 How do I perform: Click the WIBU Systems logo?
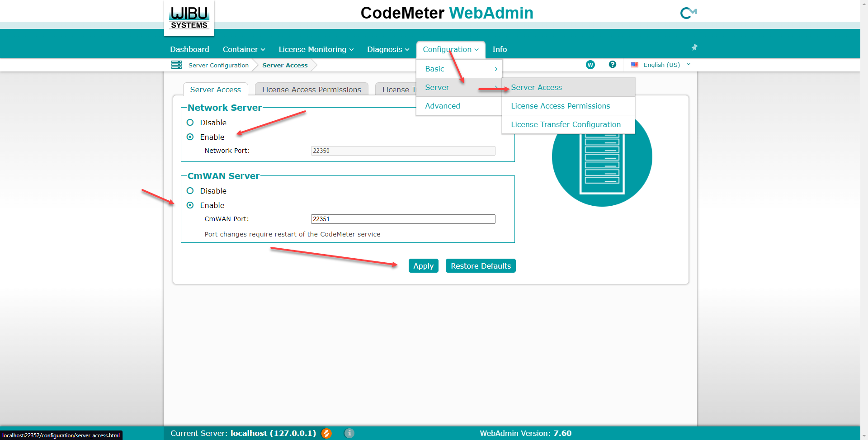[x=189, y=18]
